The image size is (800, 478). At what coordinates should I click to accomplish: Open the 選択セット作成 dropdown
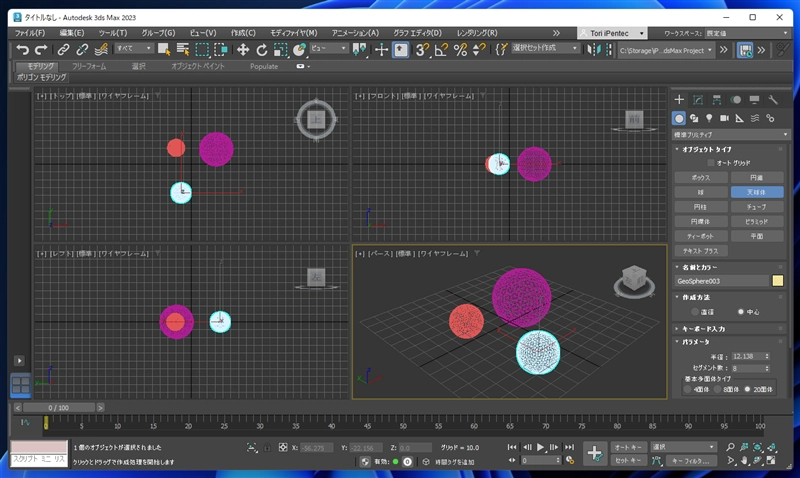[x=545, y=48]
